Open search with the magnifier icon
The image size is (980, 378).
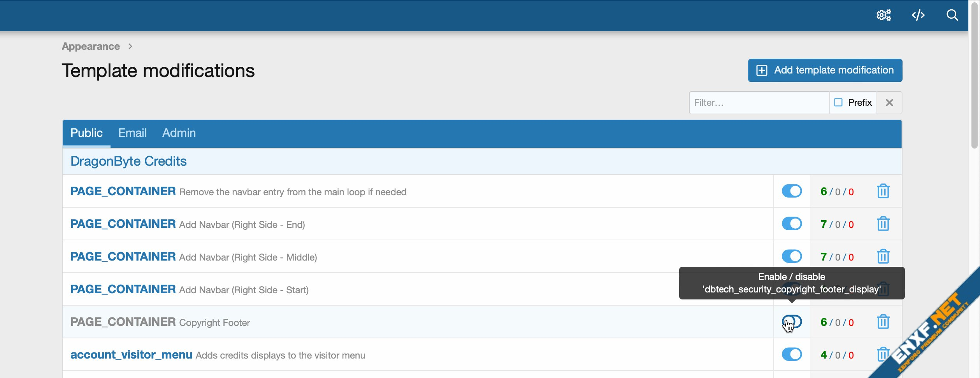(952, 15)
